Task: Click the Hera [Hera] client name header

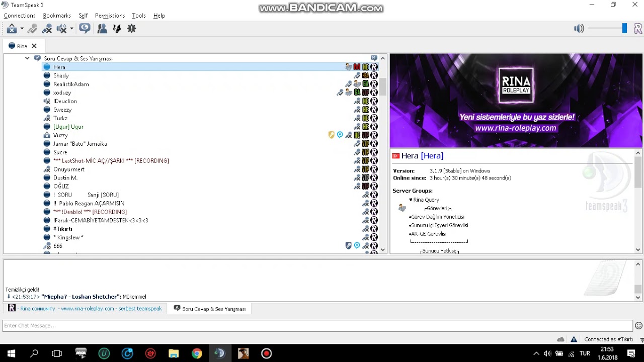Action: coord(422,156)
